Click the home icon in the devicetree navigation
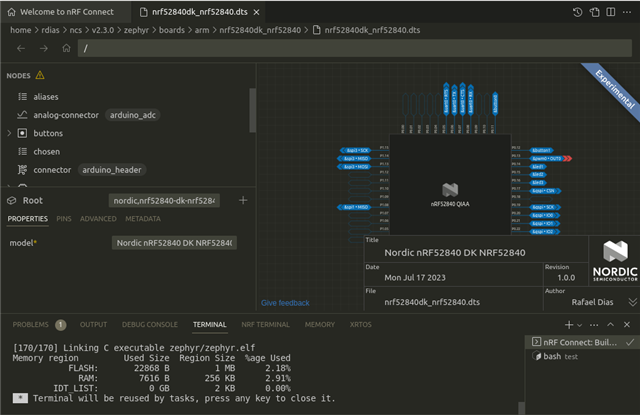This screenshot has height=415, width=640. point(66,48)
